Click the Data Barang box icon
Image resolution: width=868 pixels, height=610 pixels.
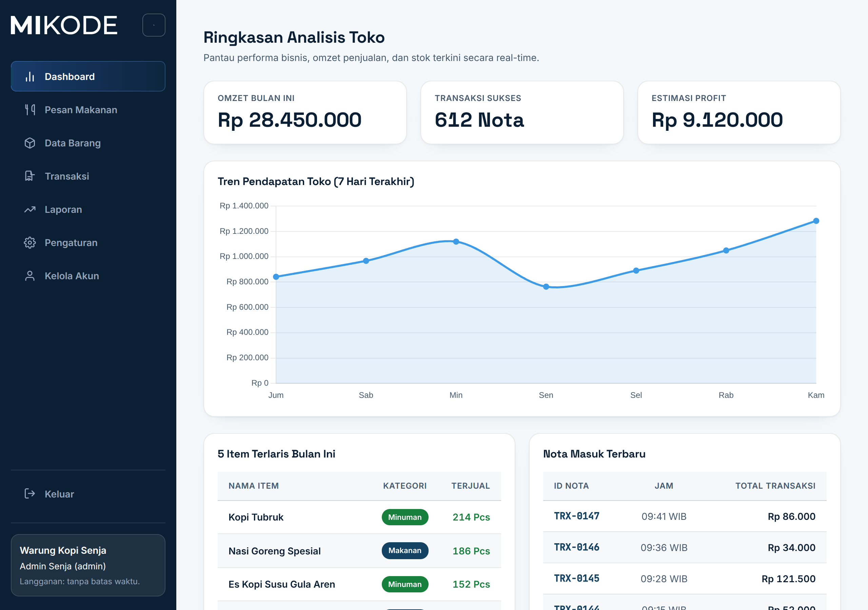30,143
